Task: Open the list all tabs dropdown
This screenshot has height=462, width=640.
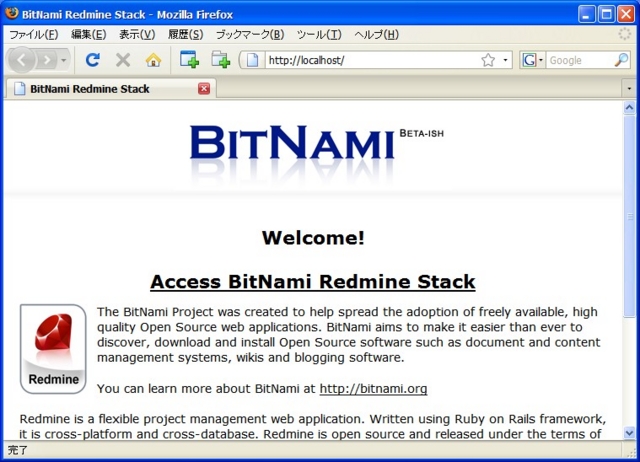Action: [x=629, y=89]
